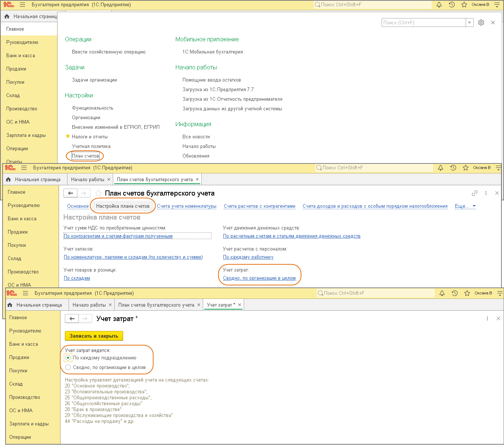Open По складам link

click(77, 278)
